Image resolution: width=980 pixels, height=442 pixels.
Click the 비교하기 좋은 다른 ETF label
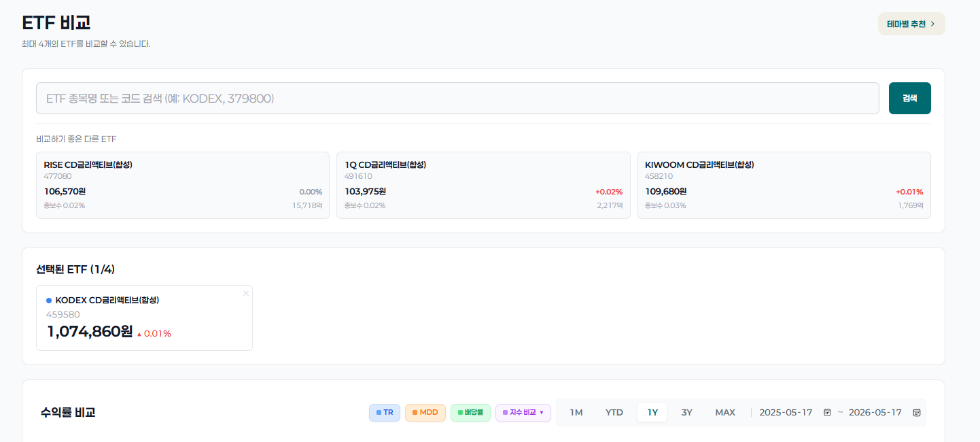[x=77, y=139]
